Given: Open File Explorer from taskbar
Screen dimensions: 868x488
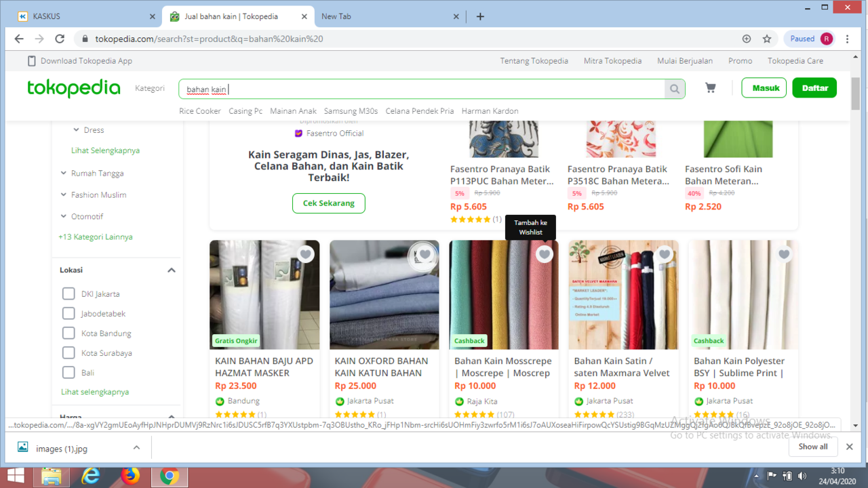Looking at the screenshot, I should coord(52,476).
